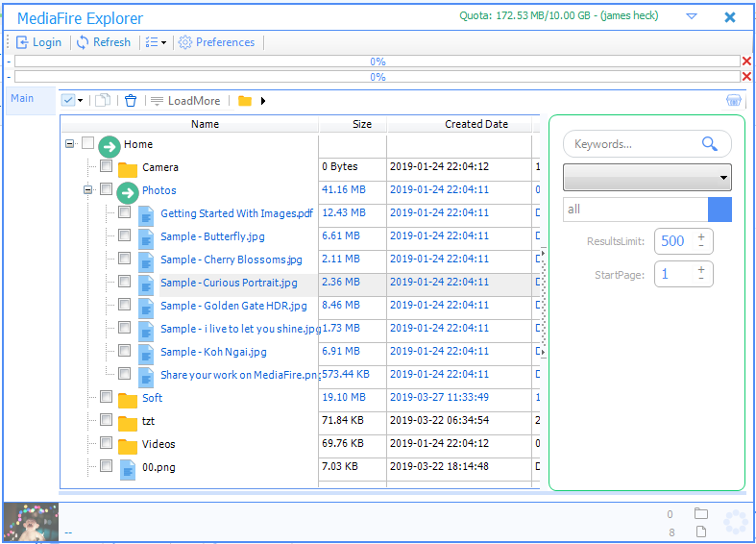The width and height of the screenshot is (756, 544).
Task: Open the select-all checkbox dropdown arrow
Action: (x=80, y=100)
